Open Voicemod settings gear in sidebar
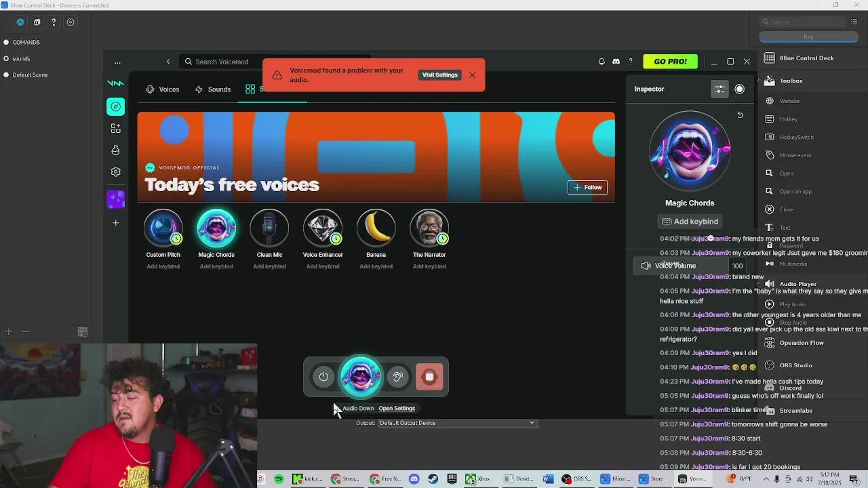 [x=115, y=172]
